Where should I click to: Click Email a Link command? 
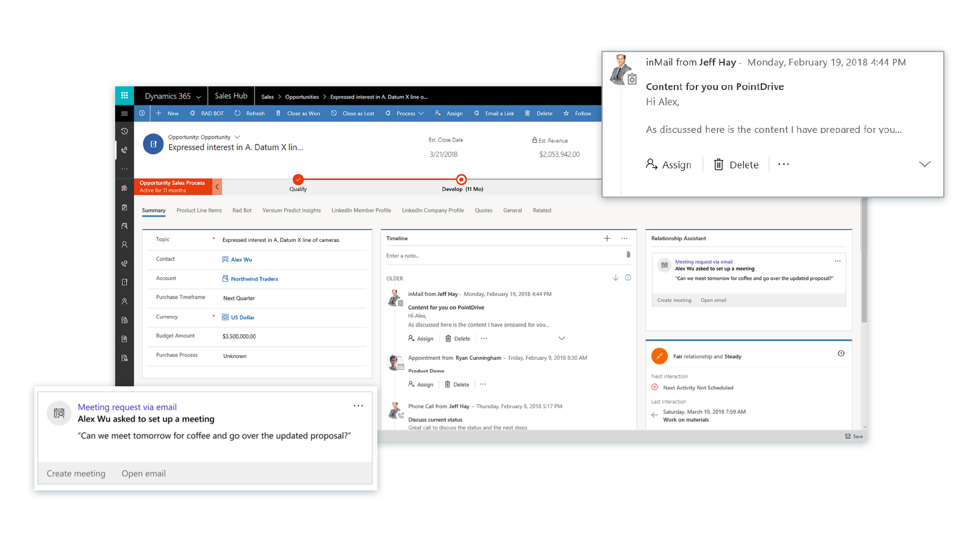(x=494, y=113)
